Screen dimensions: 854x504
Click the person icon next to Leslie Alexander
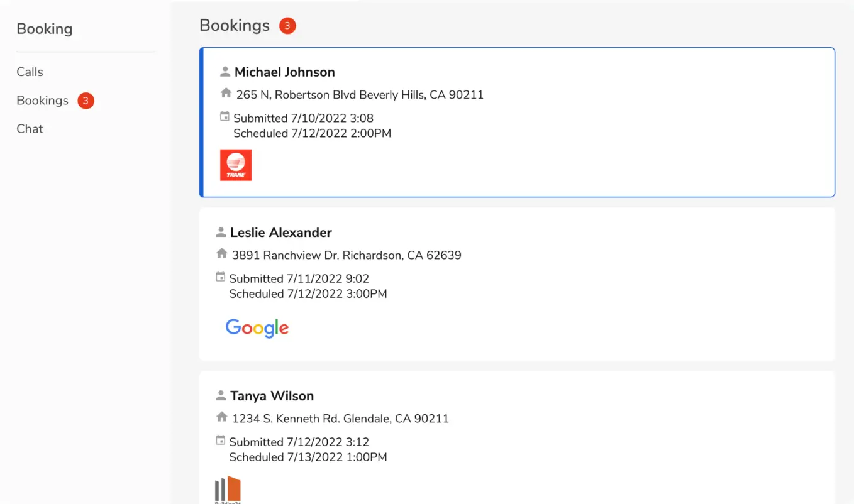coord(221,231)
